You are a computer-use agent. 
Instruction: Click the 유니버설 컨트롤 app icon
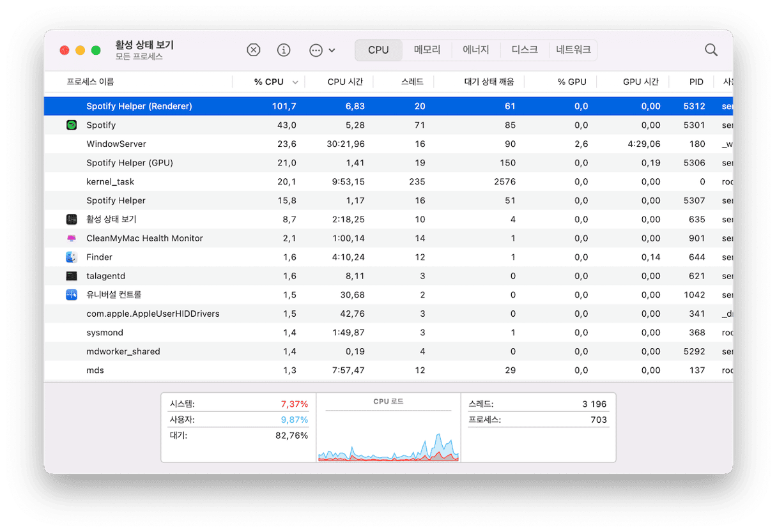pyautogui.click(x=72, y=295)
